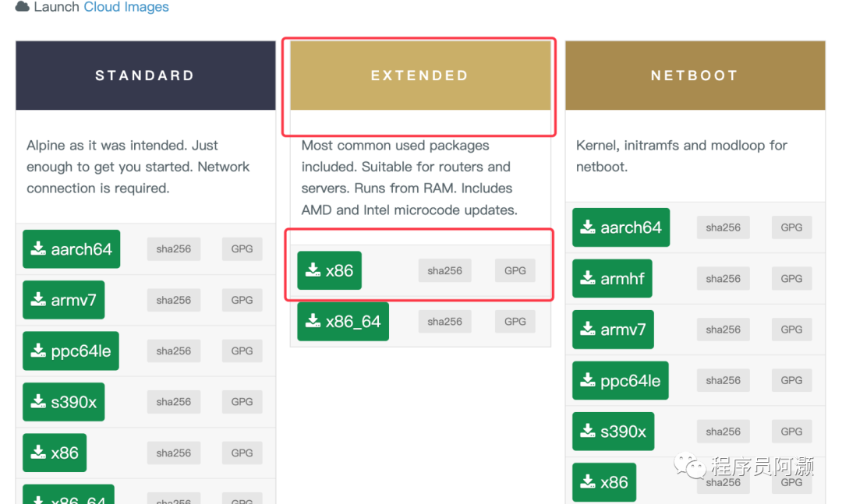Open GPG signature for Standard ppc64le
Screen dimensions: 842x504
242,351
